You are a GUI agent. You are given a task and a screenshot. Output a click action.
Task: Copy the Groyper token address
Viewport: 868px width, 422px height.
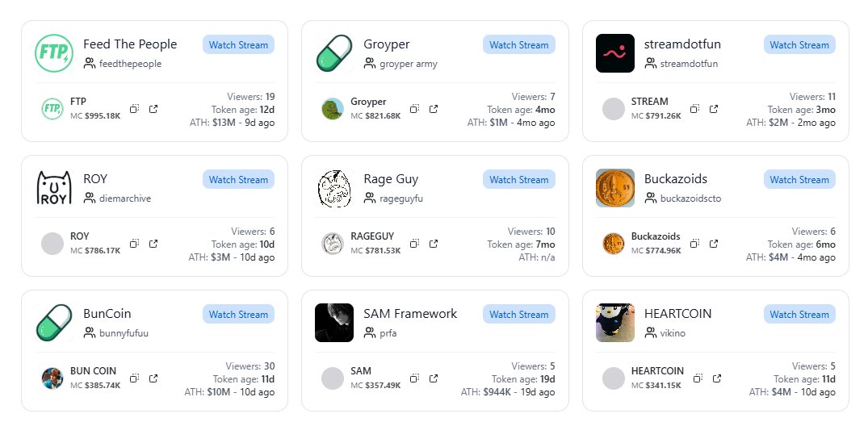click(x=415, y=109)
